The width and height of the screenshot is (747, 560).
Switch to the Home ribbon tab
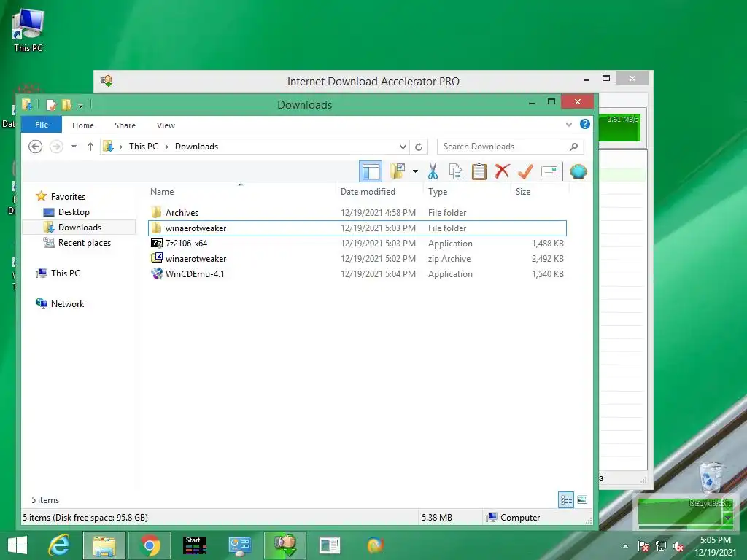83,125
